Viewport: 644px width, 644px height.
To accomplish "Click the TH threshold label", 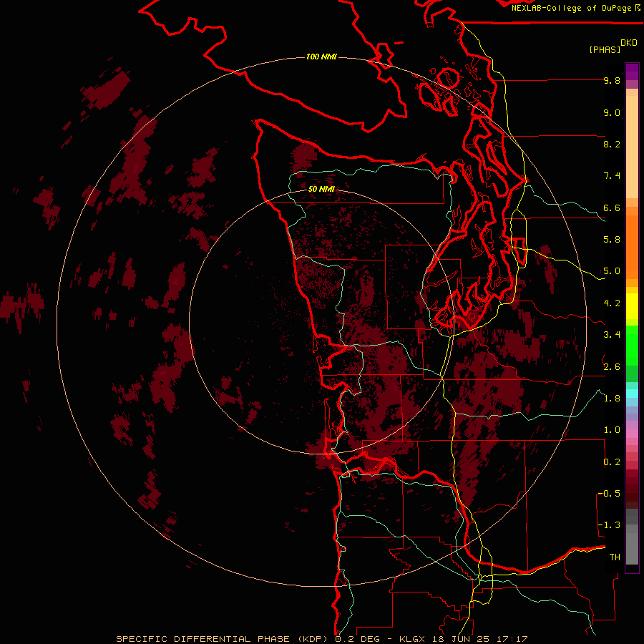I will 615,557.
